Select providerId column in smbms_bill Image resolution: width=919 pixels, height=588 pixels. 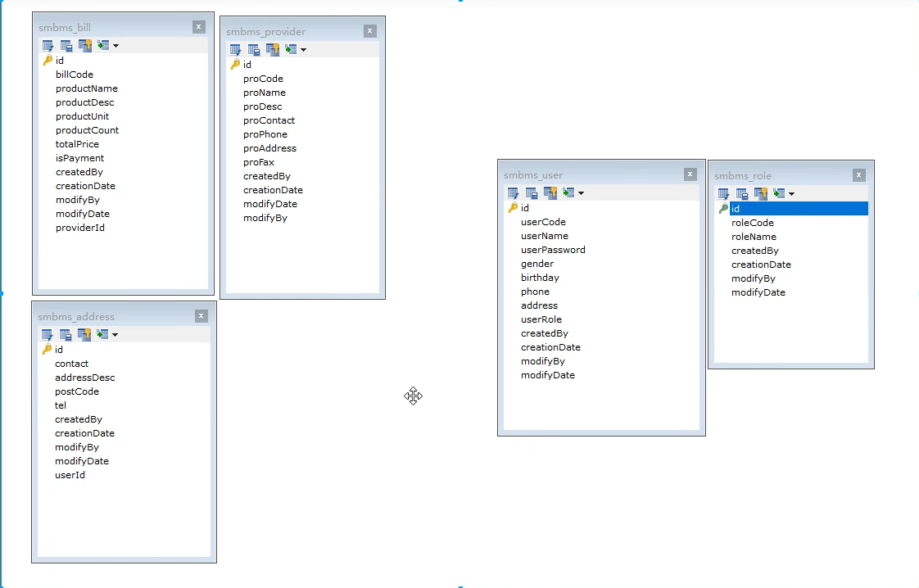click(x=80, y=228)
